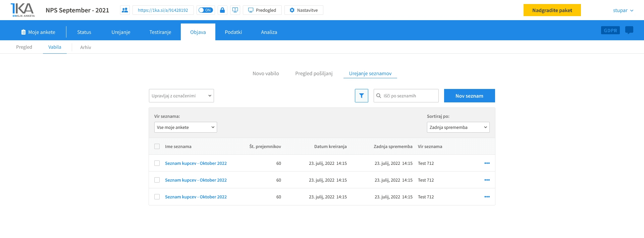Check the third Seznam kupcev row checkbox
The image size is (644, 238).
pyautogui.click(x=157, y=197)
